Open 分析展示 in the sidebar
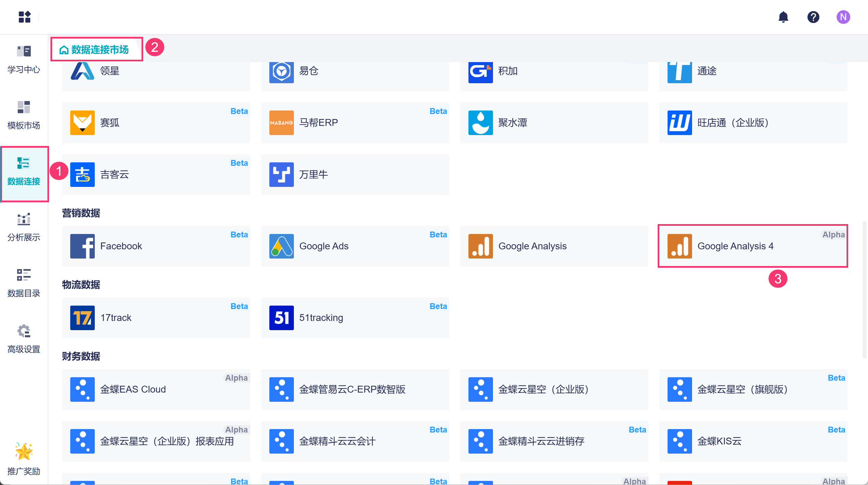Screen dimensions: 868x485 [x=24, y=227]
